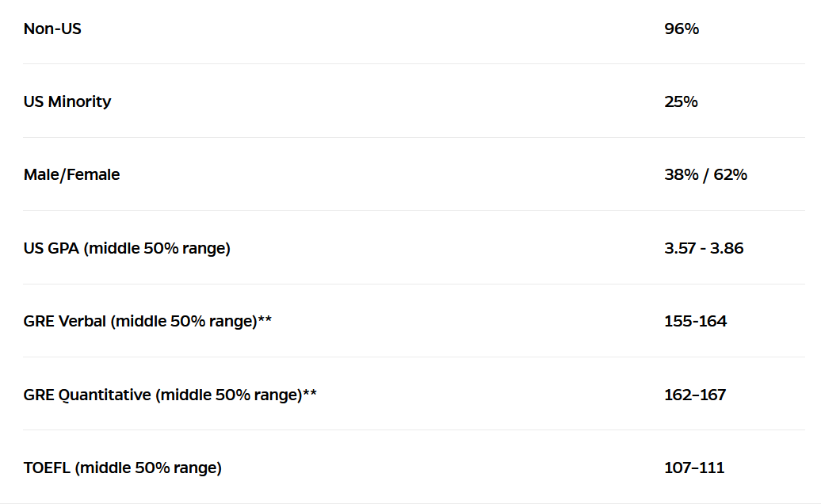The height and width of the screenshot is (504, 821).
Task: Click the 3.86 upper GPA value
Action: click(727, 248)
